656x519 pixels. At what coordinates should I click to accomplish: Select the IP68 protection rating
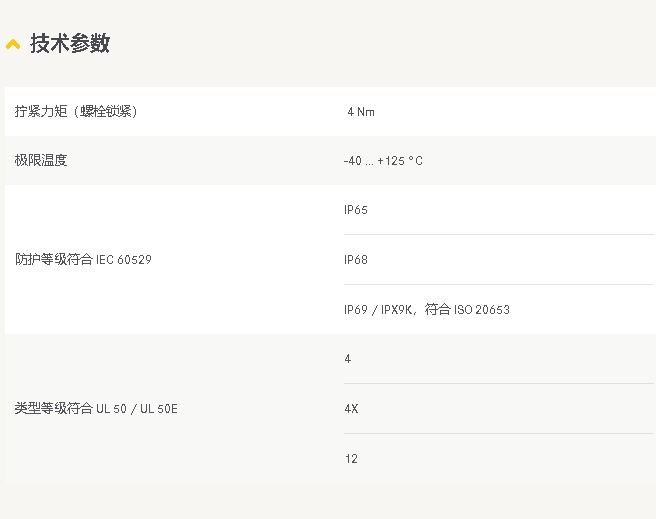point(355,260)
